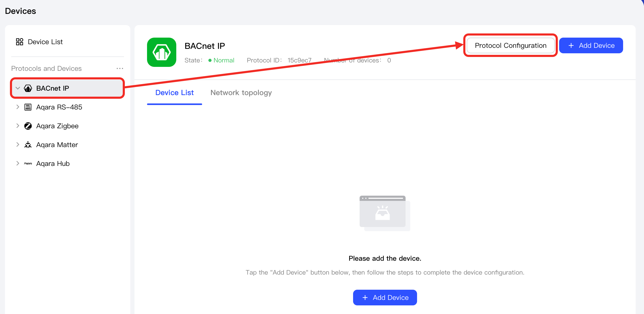644x314 pixels.
Task: Click the BACnet IP sidebar icon
Action: (x=28, y=88)
